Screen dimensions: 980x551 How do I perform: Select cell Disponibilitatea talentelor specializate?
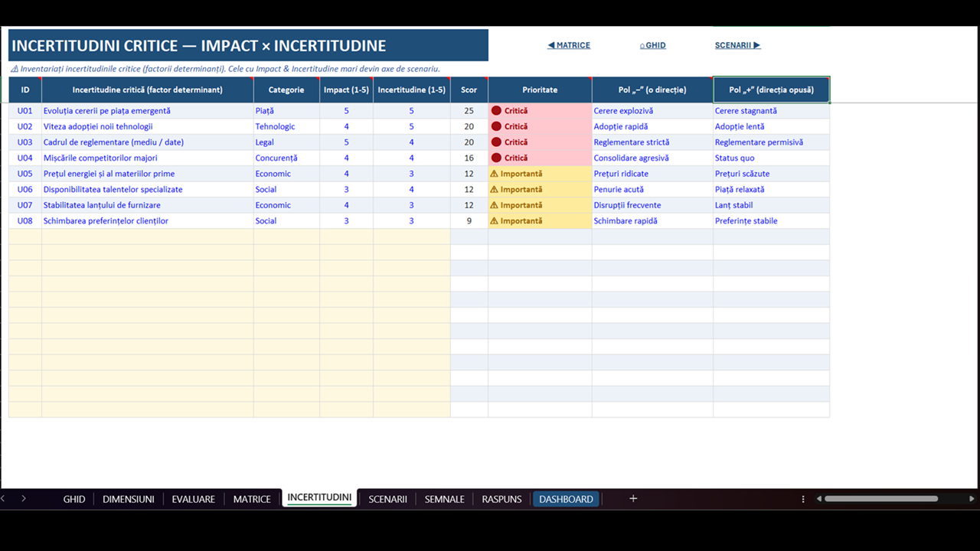point(148,190)
